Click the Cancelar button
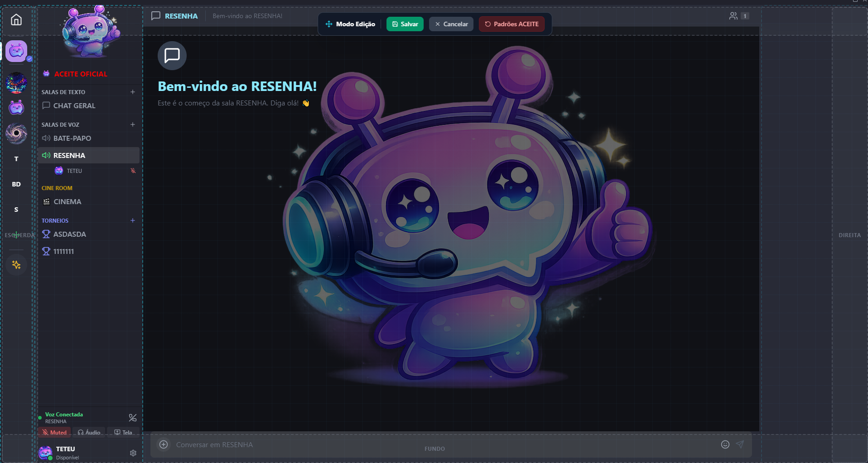The width and height of the screenshot is (868, 463). (x=451, y=24)
